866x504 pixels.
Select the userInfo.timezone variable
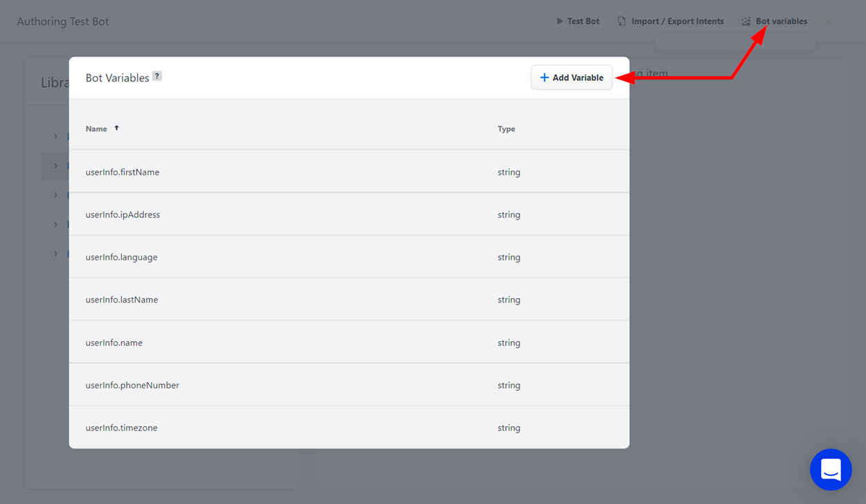coord(121,428)
